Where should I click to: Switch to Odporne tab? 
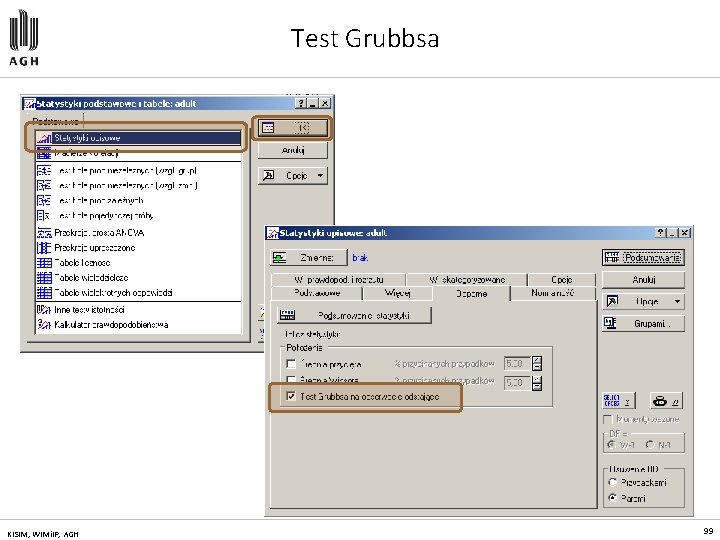point(472,293)
